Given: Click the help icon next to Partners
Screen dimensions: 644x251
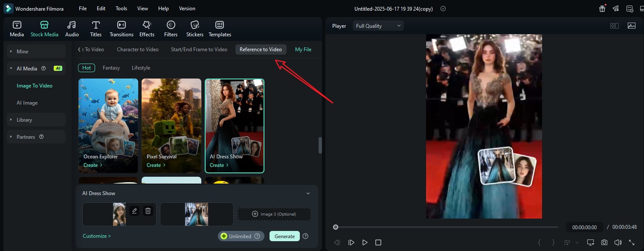Looking at the screenshot, I should pyautogui.click(x=41, y=137).
